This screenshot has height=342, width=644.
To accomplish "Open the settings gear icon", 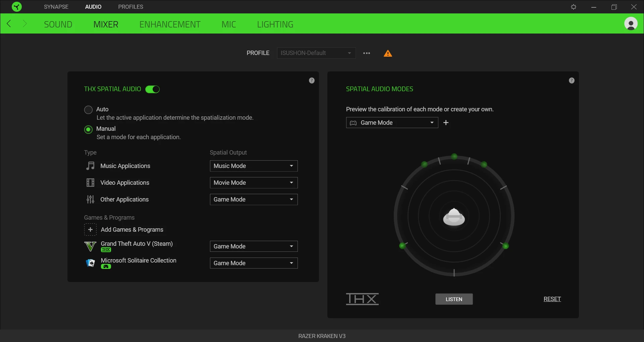I will coord(574,7).
